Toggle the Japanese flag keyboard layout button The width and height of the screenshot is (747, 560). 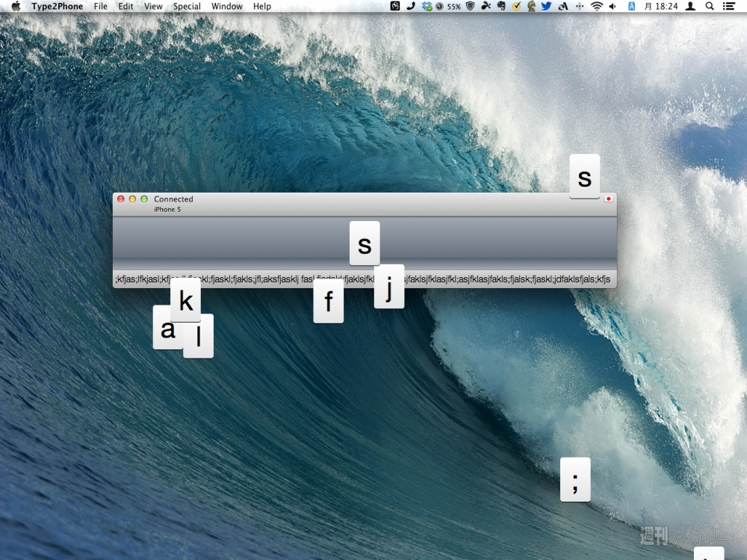tap(608, 199)
